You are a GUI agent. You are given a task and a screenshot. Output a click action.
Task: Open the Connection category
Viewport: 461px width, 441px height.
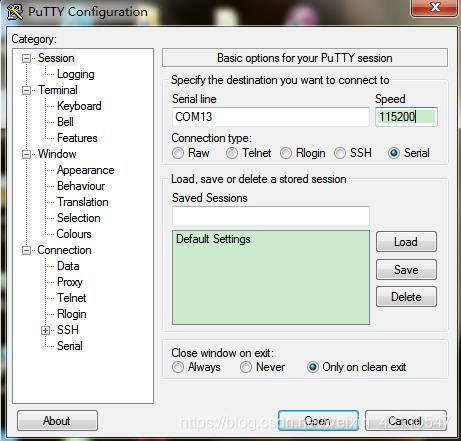pos(64,250)
